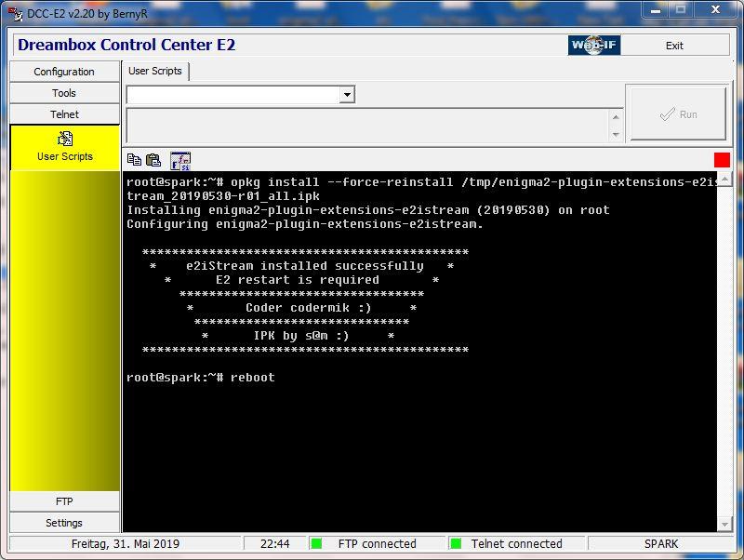Click the red stop indicator square
The width and height of the screenshot is (744, 560).
722,160
